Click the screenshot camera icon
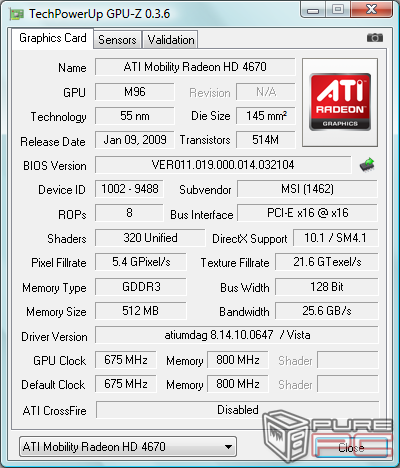The height and width of the screenshot is (468, 400). pyautogui.click(x=375, y=38)
